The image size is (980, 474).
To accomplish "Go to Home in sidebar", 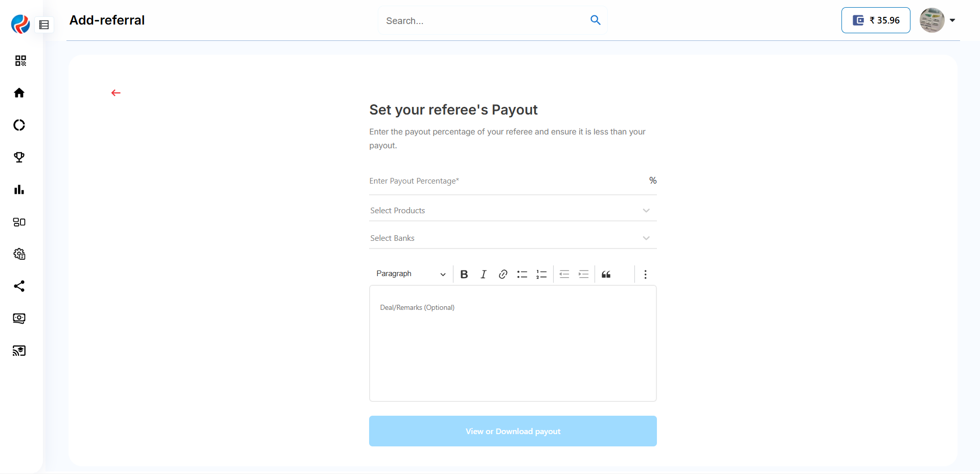I will pyautogui.click(x=19, y=93).
